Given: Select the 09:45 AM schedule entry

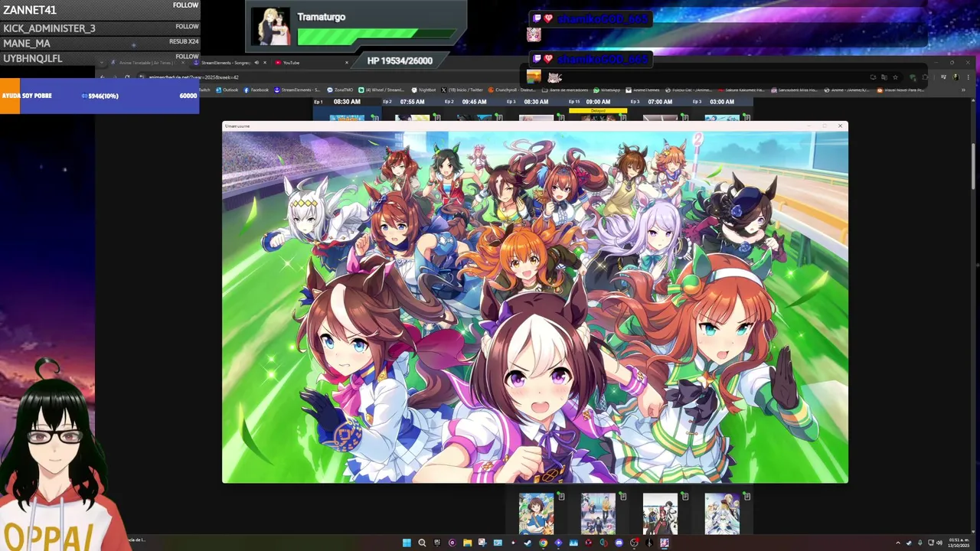Looking at the screenshot, I should point(474,102).
